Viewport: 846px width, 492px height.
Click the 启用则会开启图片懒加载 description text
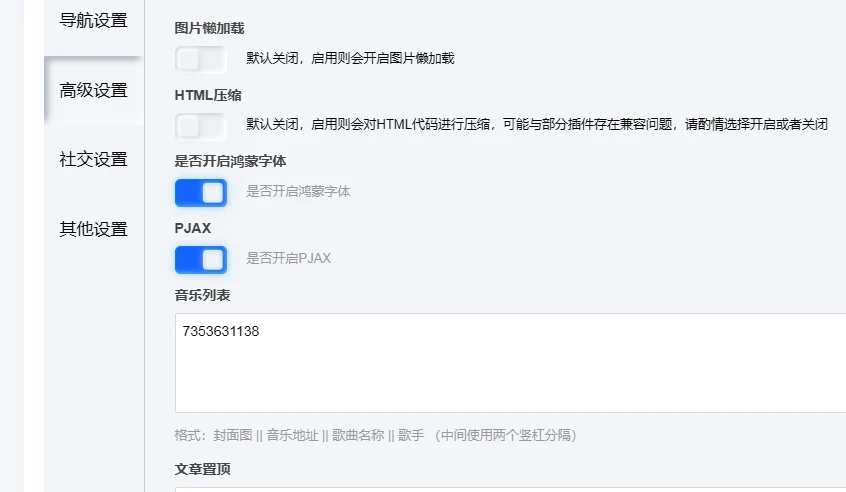350,59
